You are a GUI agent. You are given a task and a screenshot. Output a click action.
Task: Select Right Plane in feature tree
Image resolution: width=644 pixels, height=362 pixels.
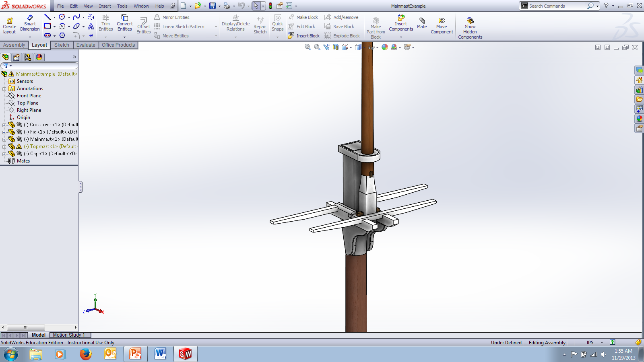pyautogui.click(x=29, y=110)
